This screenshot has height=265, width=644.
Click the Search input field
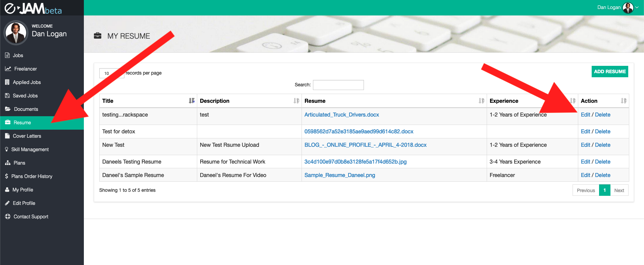point(338,85)
